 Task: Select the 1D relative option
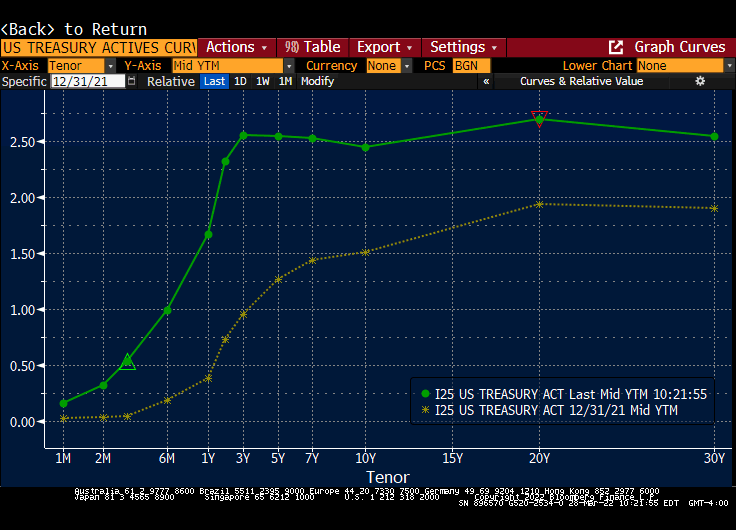240,81
